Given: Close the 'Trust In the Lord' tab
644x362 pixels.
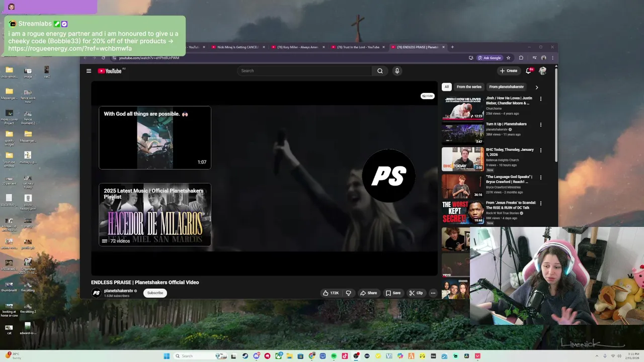Looking at the screenshot, I should click(x=383, y=47).
